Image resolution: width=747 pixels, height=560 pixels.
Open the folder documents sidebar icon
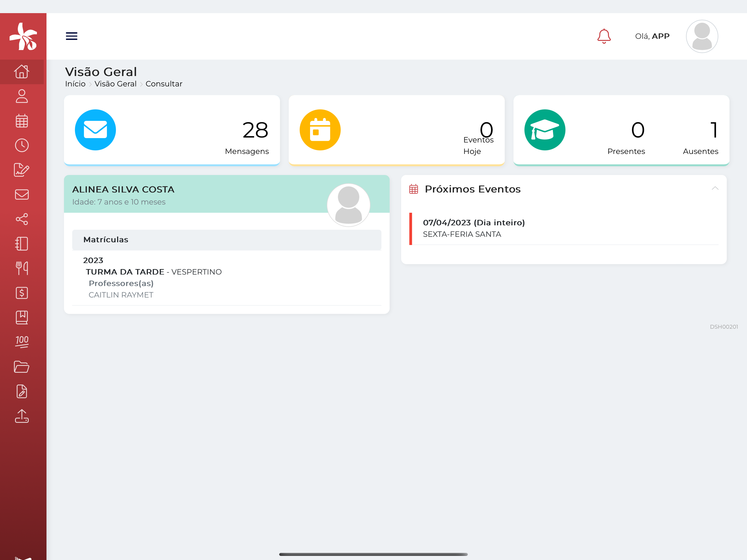[22, 367]
